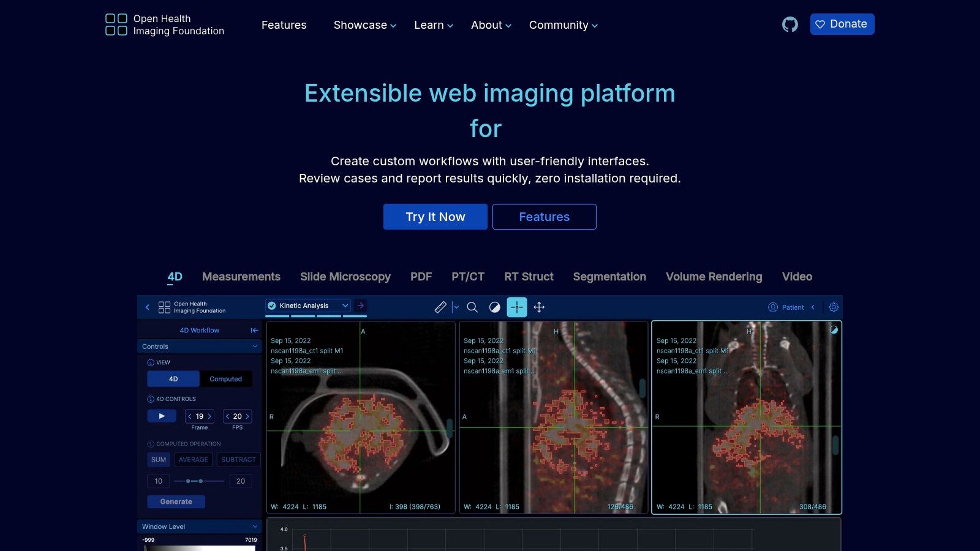Enable the SUBTRACT computed operation

239,459
